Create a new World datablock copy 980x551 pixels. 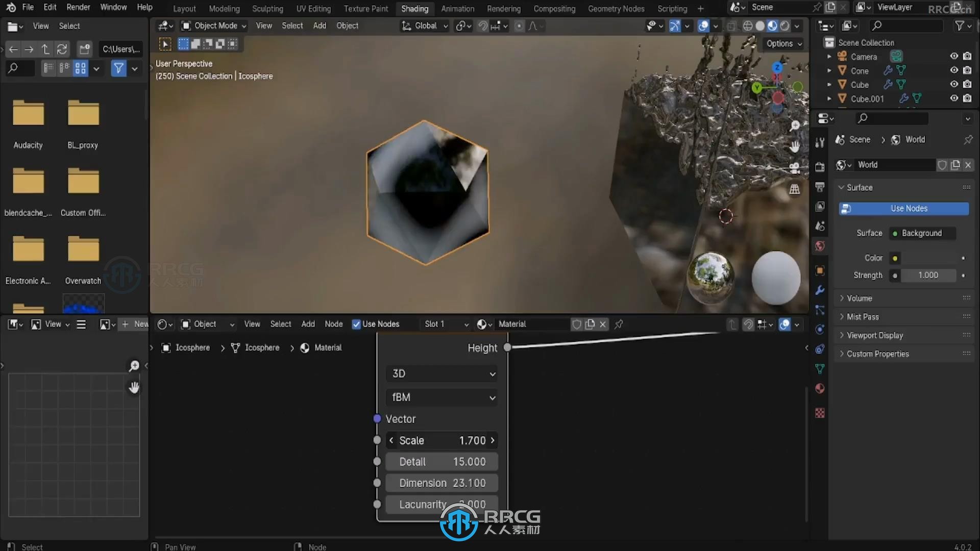pyautogui.click(x=955, y=165)
